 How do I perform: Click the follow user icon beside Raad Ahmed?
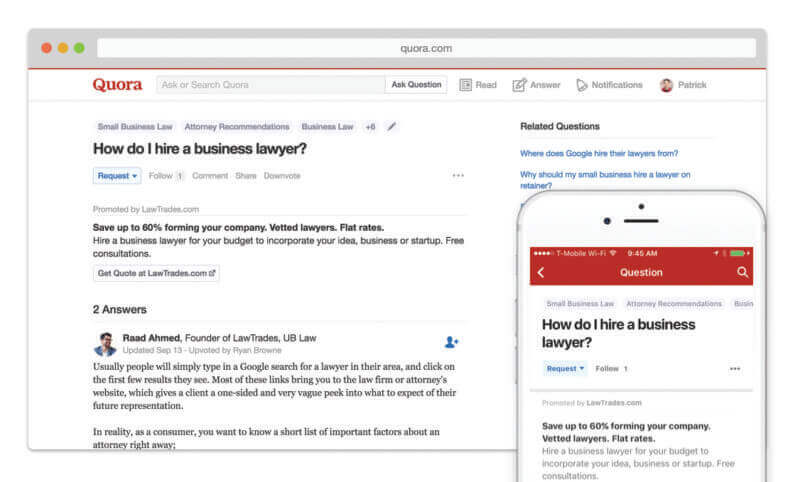pyautogui.click(x=451, y=342)
